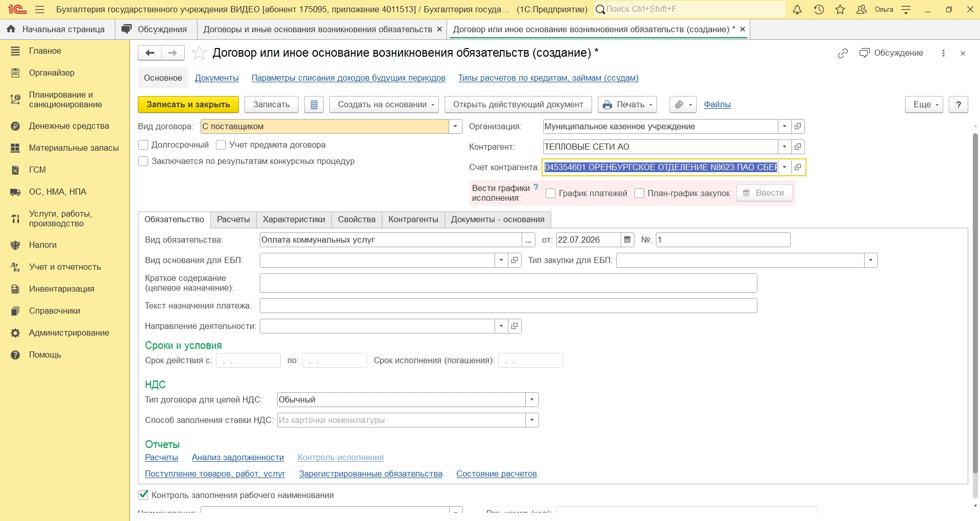Switch to Документы - основания tab
The height and width of the screenshot is (521, 980).
(498, 219)
